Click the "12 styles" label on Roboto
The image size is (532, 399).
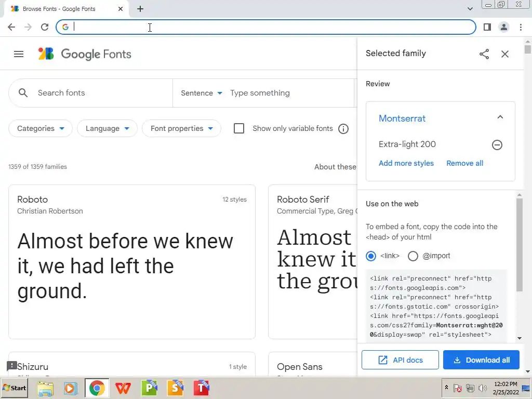pos(234,199)
